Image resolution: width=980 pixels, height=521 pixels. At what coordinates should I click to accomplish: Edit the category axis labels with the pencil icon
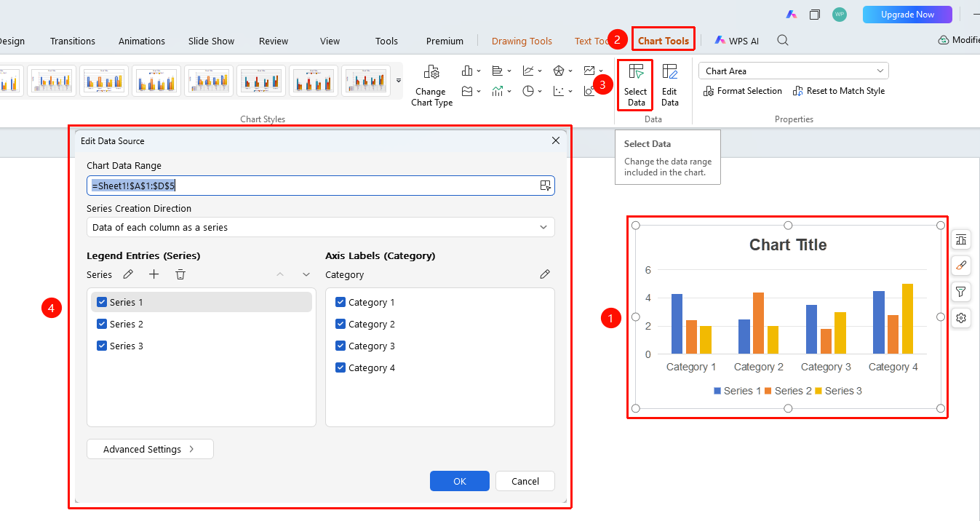545,274
